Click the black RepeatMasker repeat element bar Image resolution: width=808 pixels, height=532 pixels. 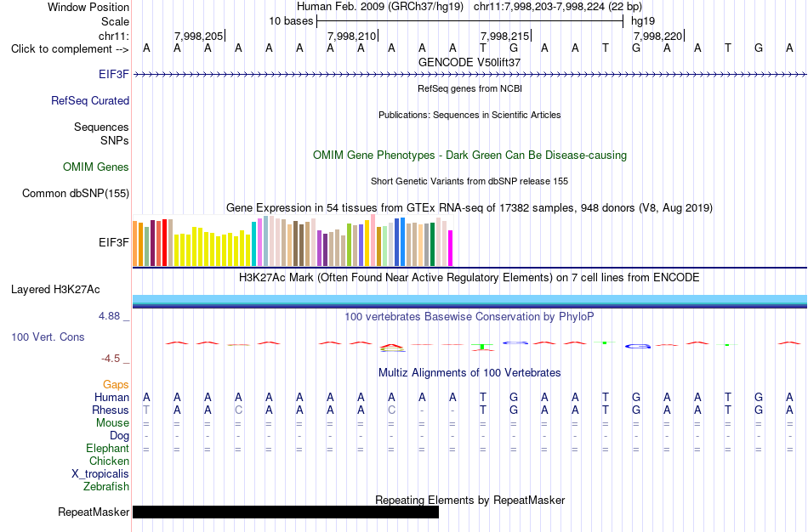point(286,512)
